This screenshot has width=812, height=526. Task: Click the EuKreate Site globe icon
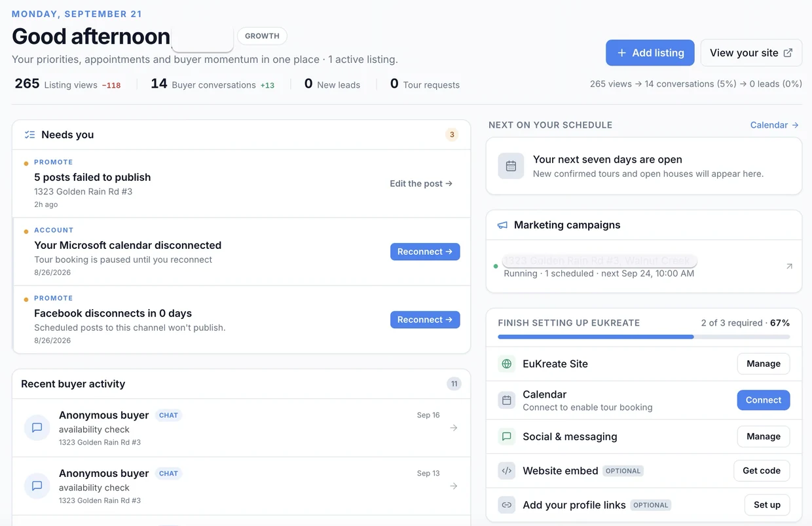506,364
